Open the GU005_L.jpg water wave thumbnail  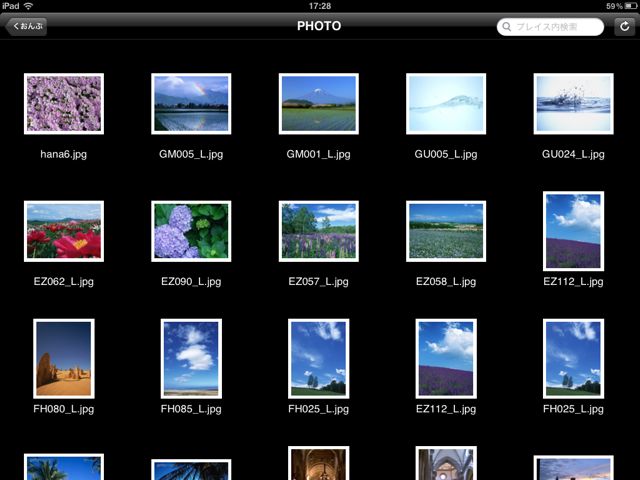[446, 104]
